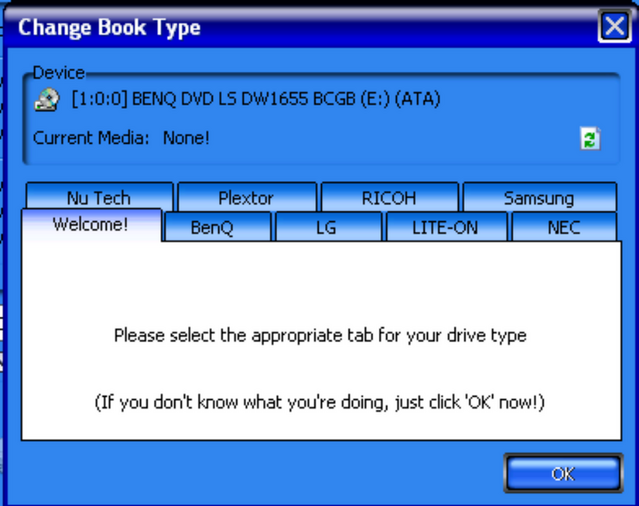Open the Nu Tech tab
Viewport: 639px width, 506px height.
coord(99,197)
